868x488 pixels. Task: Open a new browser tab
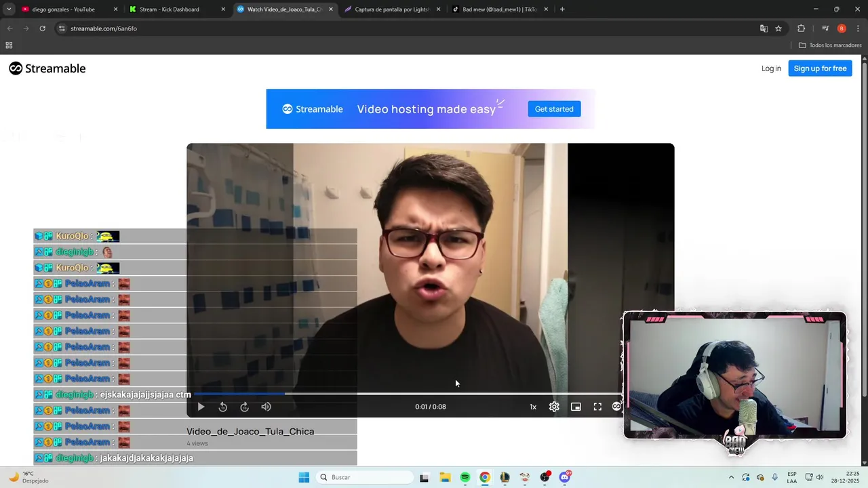pos(562,9)
